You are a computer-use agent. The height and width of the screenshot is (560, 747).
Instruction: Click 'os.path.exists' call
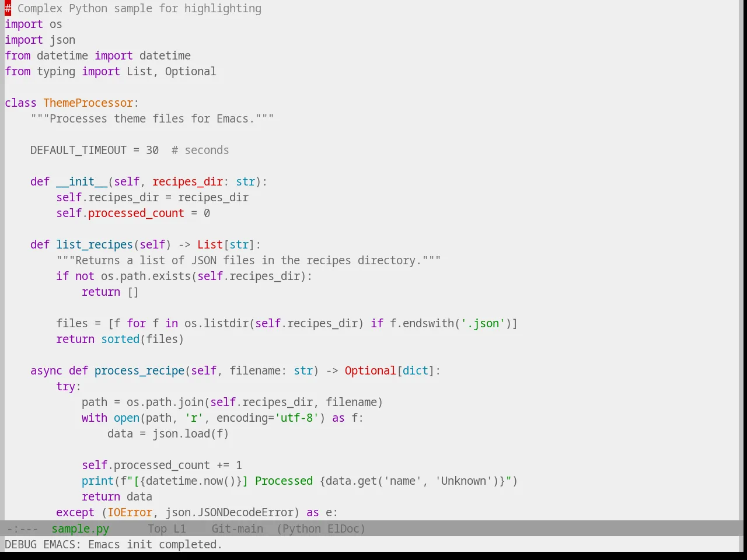click(146, 276)
